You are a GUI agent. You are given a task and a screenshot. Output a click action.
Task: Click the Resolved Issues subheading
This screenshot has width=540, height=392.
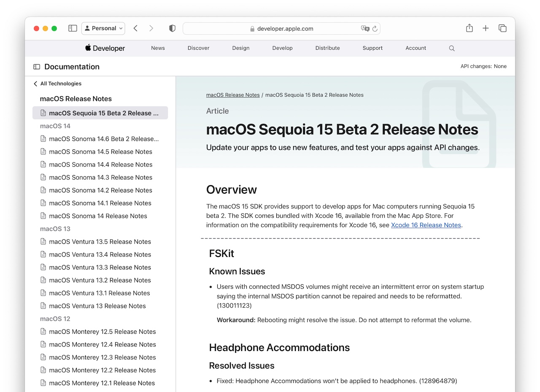click(242, 366)
